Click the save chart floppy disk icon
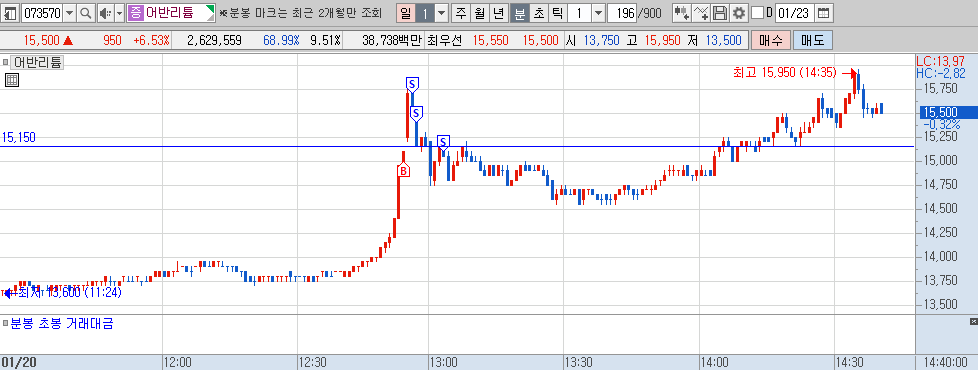This screenshot has width=978, height=370. click(x=720, y=12)
